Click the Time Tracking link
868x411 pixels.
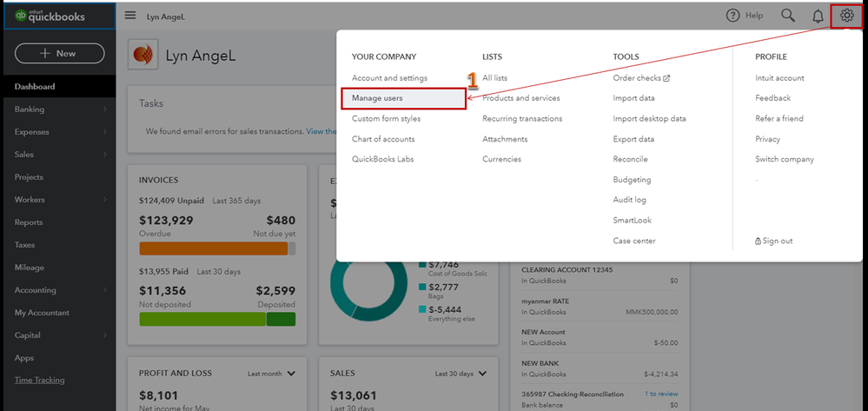pos(40,381)
